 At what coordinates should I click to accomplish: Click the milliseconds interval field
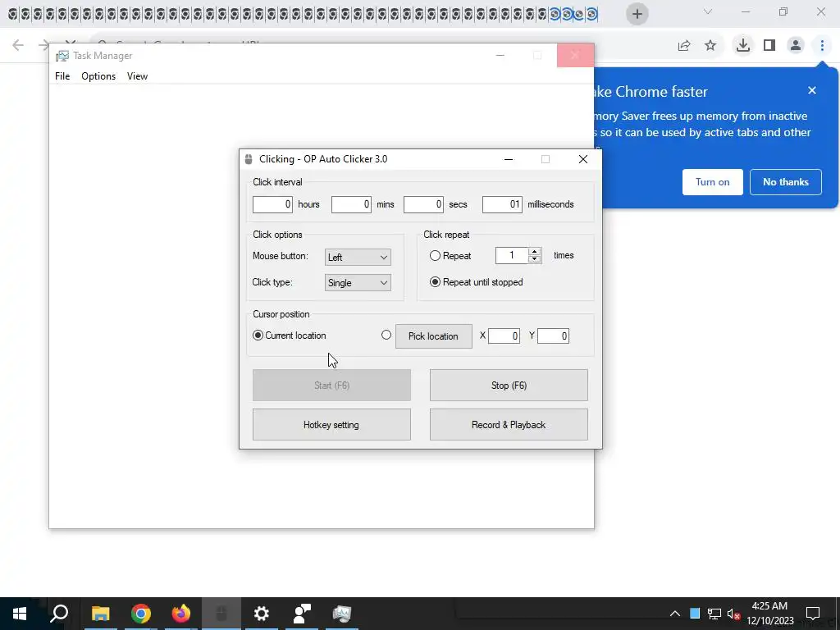pos(502,204)
